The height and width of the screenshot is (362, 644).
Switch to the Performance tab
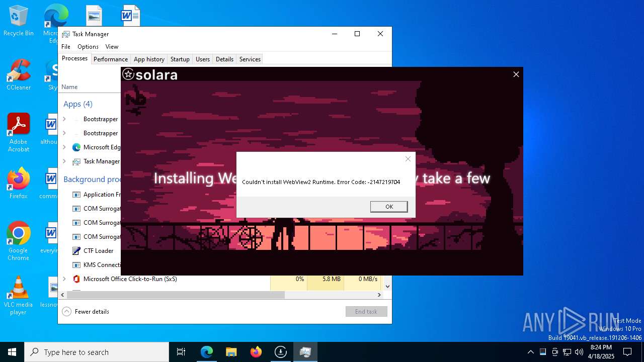pos(111,59)
